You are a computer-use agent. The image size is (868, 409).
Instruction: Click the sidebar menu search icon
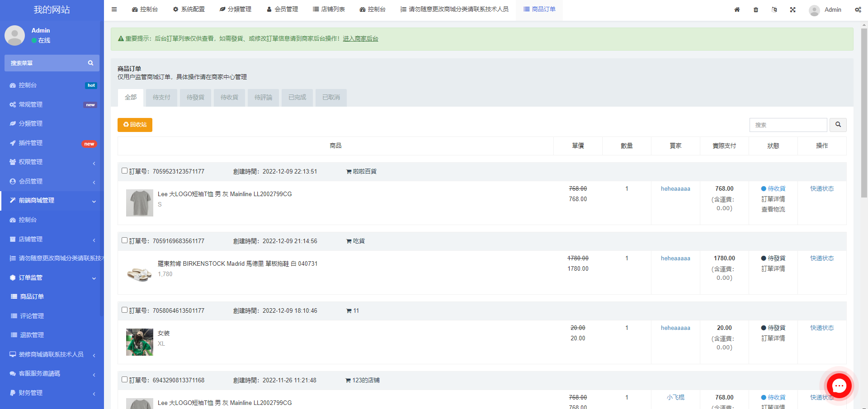[90, 63]
